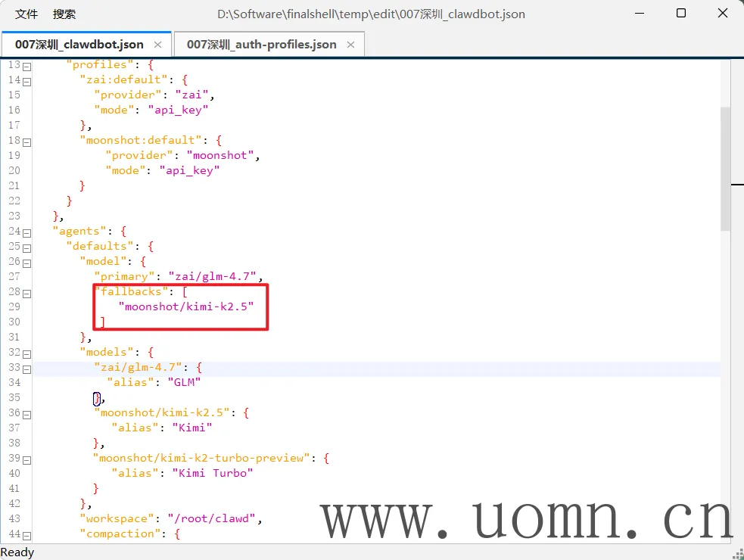The image size is (744, 560).
Task: Collapse the "model" fold at line 26
Action: click(27, 263)
